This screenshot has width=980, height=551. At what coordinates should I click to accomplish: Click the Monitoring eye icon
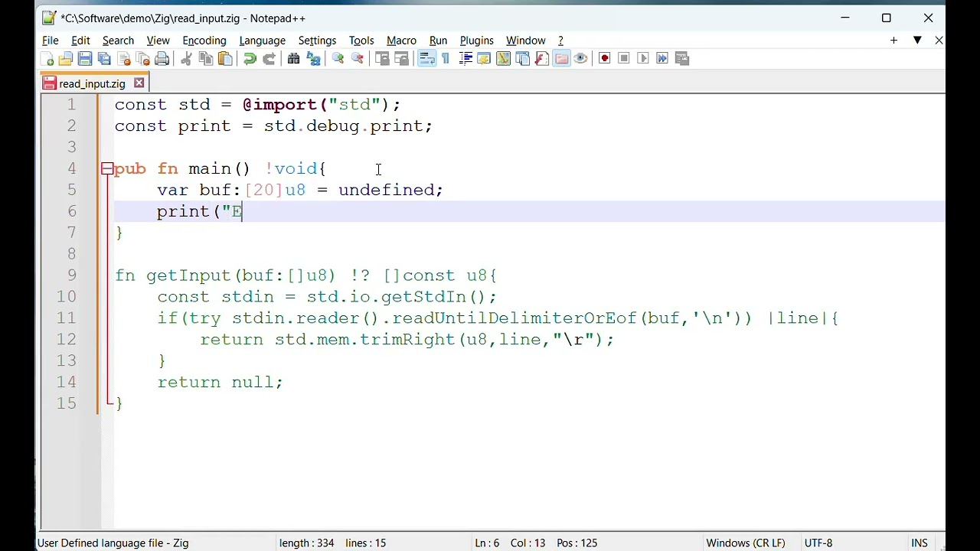click(580, 59)
